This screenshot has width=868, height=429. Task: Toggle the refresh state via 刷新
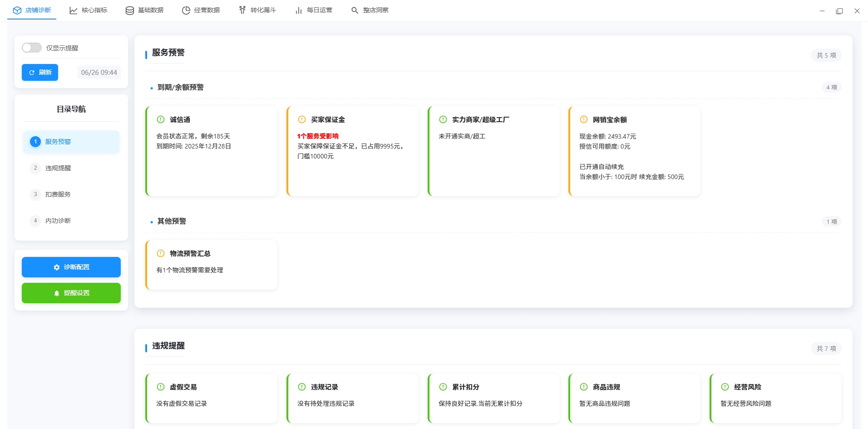(x=39, y=72)
